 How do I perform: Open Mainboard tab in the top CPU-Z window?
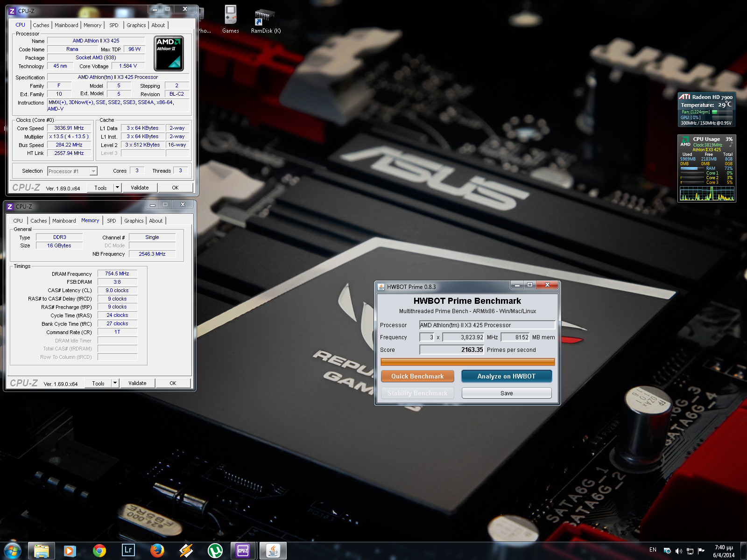tap(66, 25)
